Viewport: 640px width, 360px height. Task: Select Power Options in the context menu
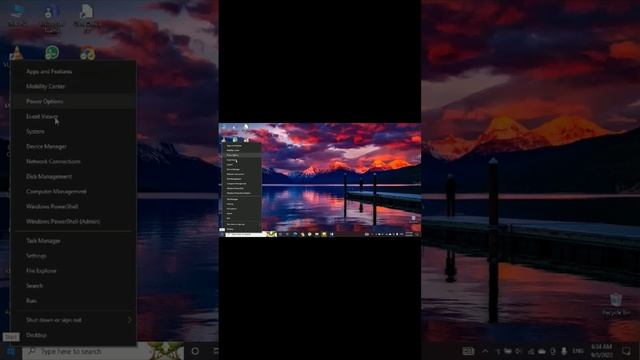[73, 101]
